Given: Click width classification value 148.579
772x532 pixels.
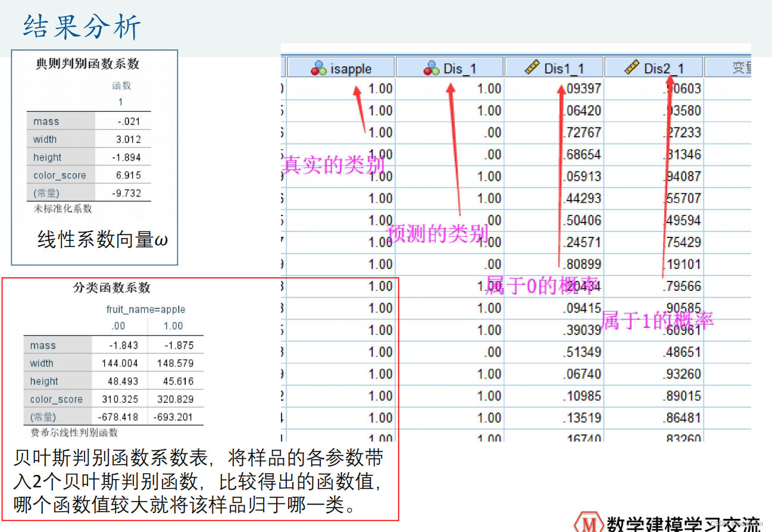Looking at the screenshot, I should (176, 363).
